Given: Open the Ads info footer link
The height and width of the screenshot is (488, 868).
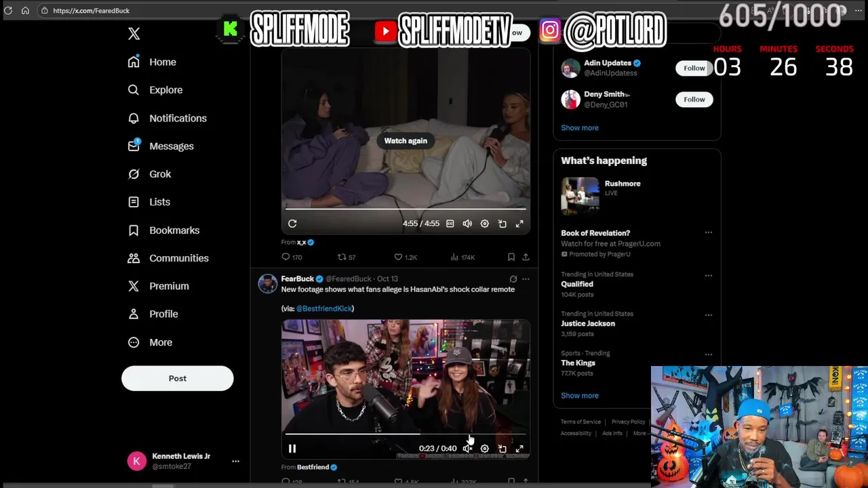Looking at the screenshot, I should click(x=612, y=433).
